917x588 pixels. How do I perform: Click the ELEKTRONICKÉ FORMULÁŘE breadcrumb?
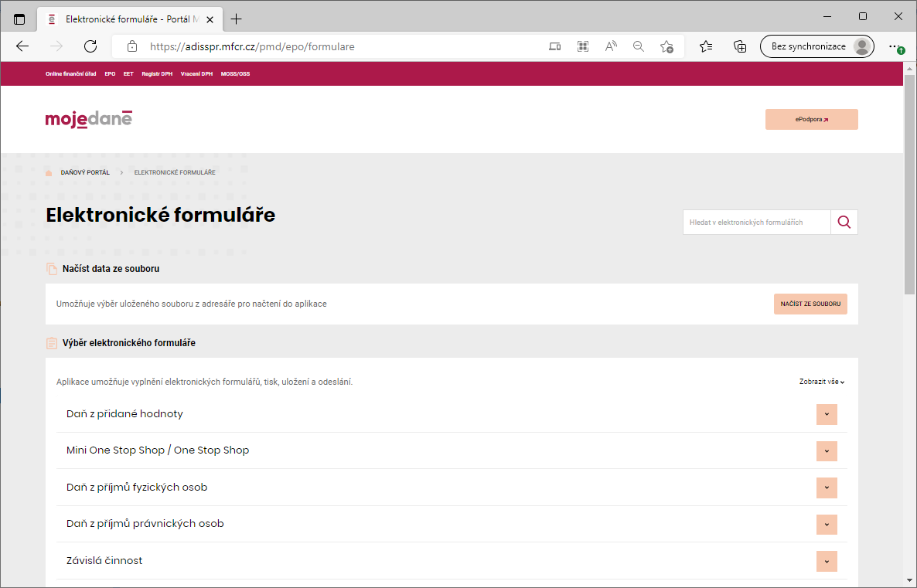click(175, 172)
